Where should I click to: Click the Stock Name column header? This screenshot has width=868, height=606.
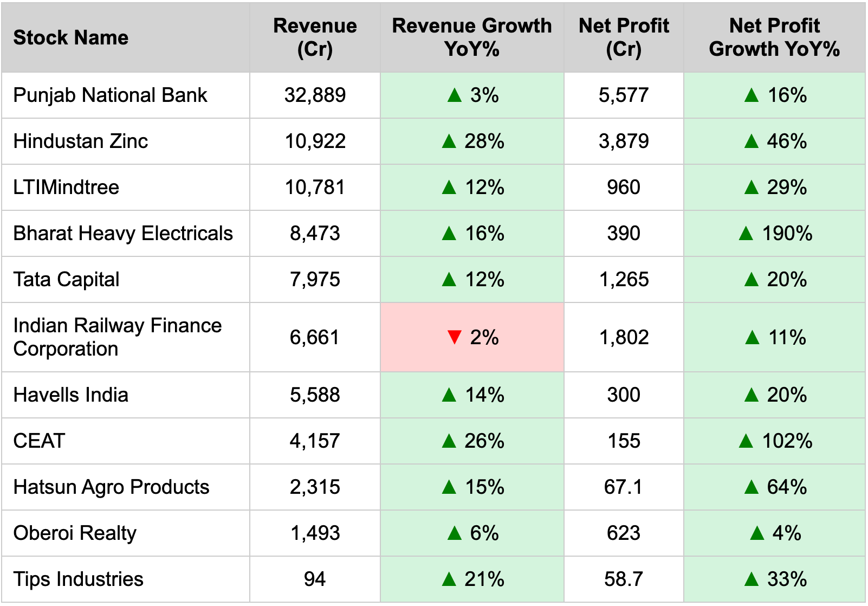coord(126,37)
